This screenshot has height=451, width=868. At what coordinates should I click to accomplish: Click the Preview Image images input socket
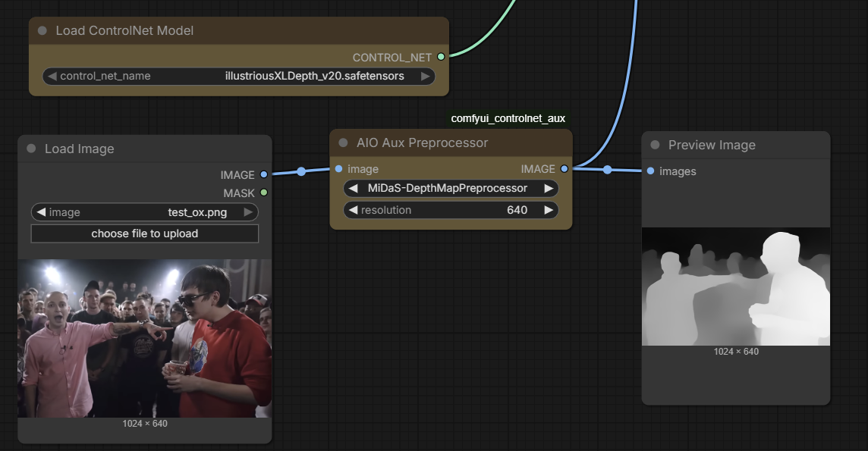[650, 171]
